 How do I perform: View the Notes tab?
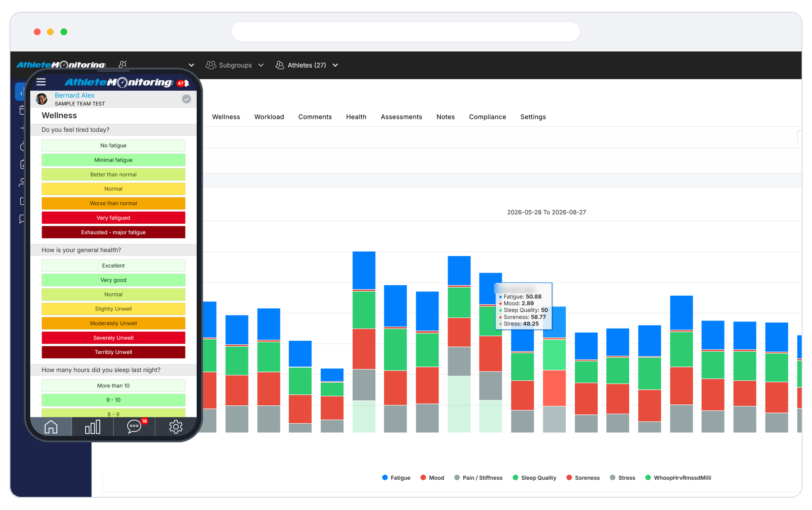coord(446,117)
